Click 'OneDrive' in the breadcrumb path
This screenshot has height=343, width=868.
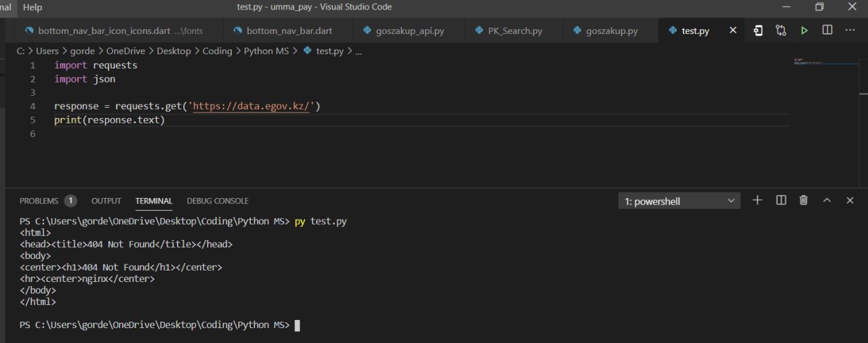pos(126,51)
